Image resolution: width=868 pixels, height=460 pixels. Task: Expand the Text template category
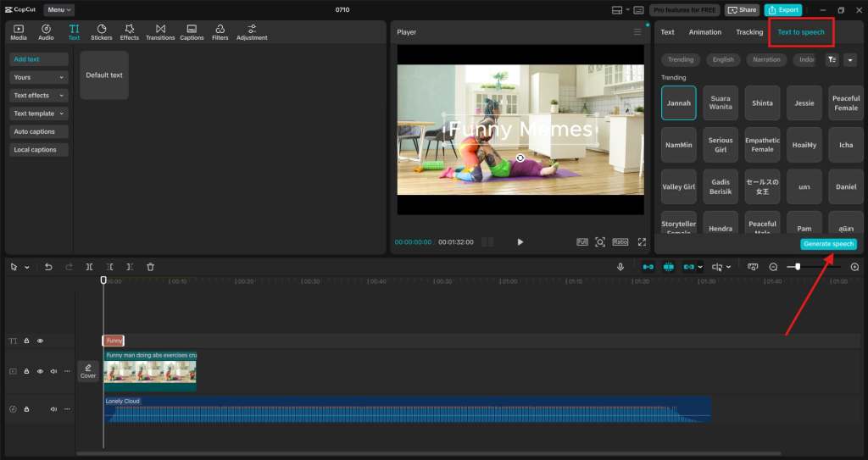pos(39,114)
